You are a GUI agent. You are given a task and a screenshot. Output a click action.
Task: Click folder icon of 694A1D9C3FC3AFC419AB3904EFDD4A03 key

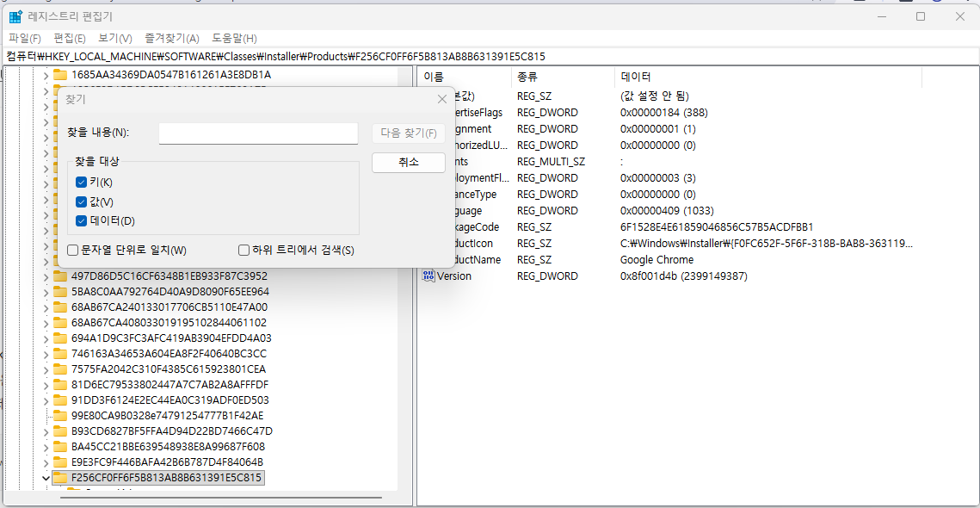tap(60, 338)
